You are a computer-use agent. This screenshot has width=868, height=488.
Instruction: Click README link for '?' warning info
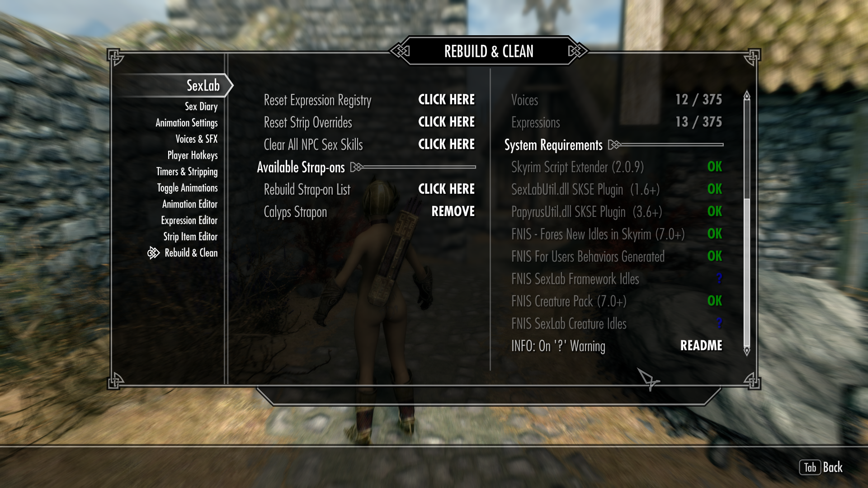click(x=701, y=346)
